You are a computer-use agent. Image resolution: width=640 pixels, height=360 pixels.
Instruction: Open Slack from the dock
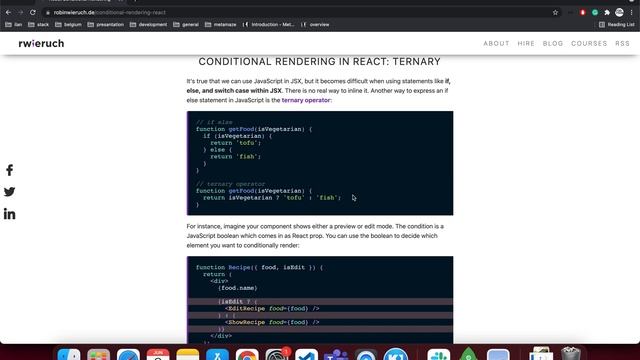click(439, 354)
